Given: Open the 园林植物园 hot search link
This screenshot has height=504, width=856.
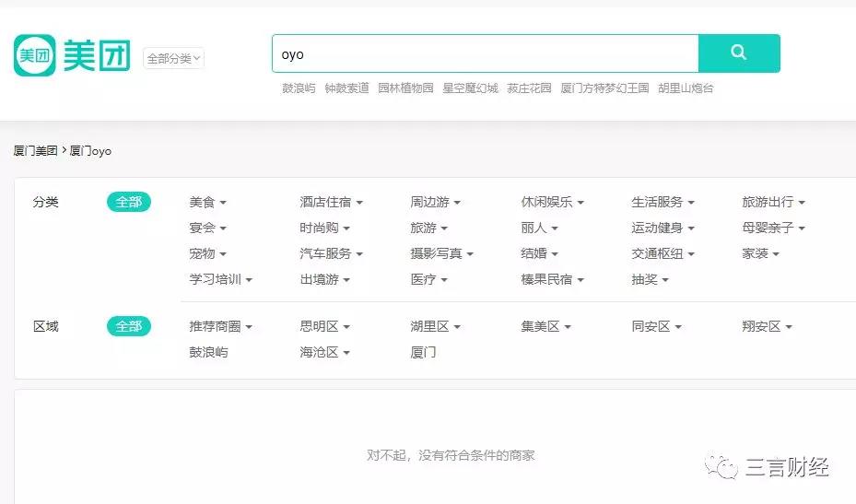Looking at the screenshot, I should click(x=405, y=88).
